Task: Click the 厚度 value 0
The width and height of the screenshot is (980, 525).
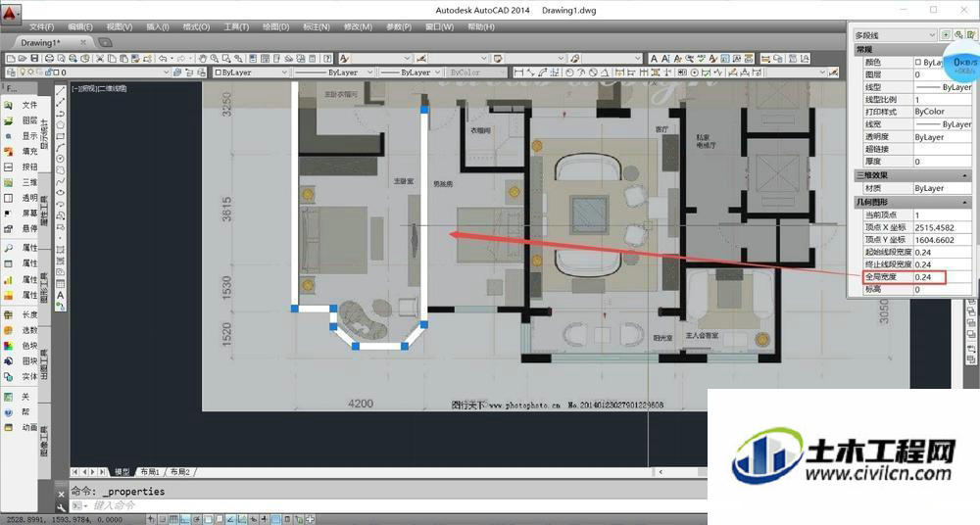Action: click(x=943, y=162)
